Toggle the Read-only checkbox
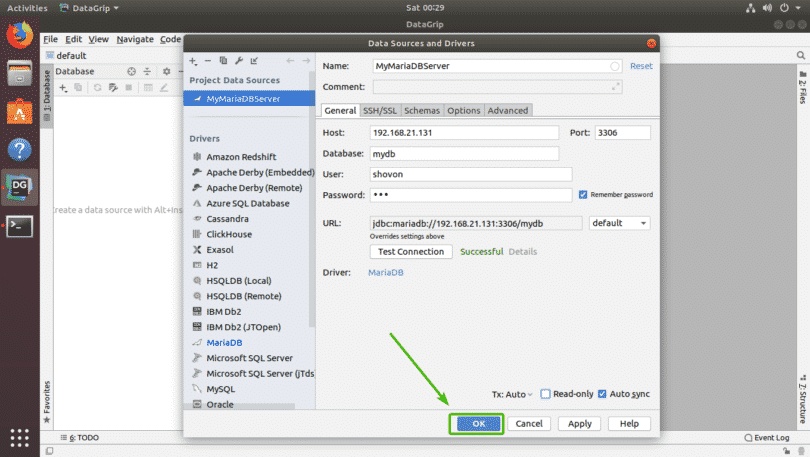The image size is (810, 457). [545, 394]
